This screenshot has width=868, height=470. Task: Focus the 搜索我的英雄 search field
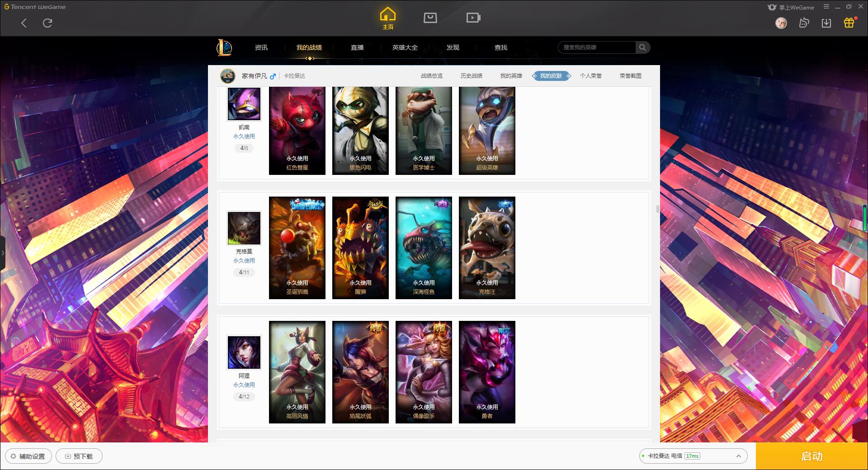[x=597, y=47]
